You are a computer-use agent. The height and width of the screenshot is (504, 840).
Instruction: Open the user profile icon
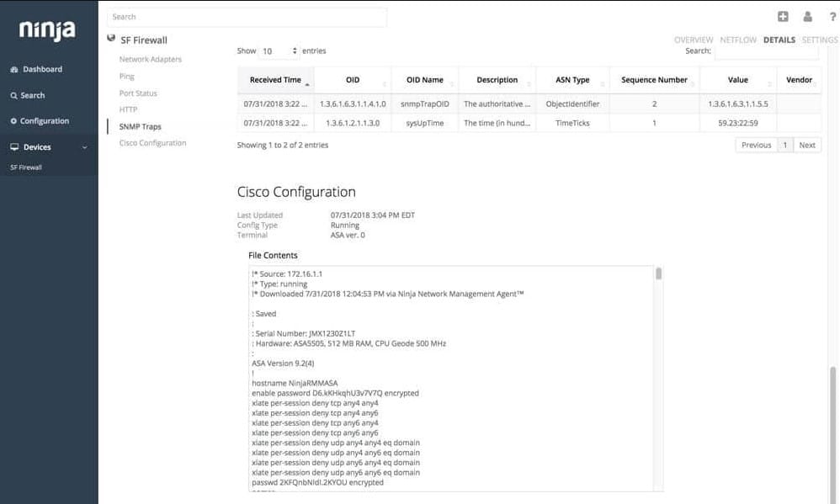coord(807,17)
